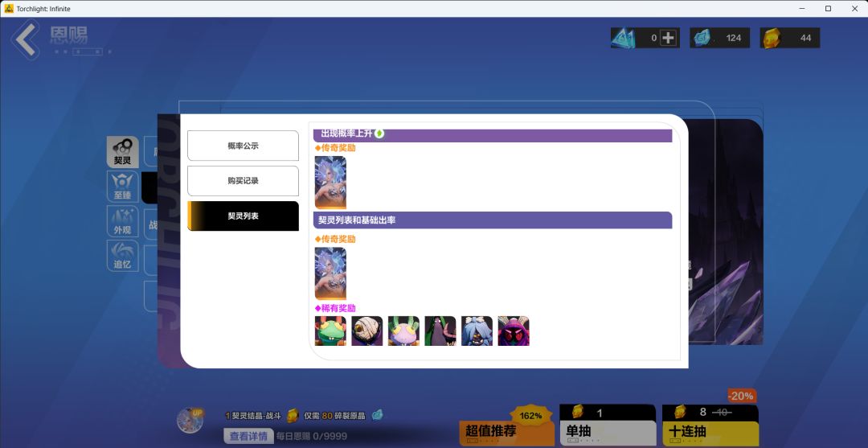Select the 契灵列表 tab
The height and width of the screenshot is (448, 868).
[243, 216]
